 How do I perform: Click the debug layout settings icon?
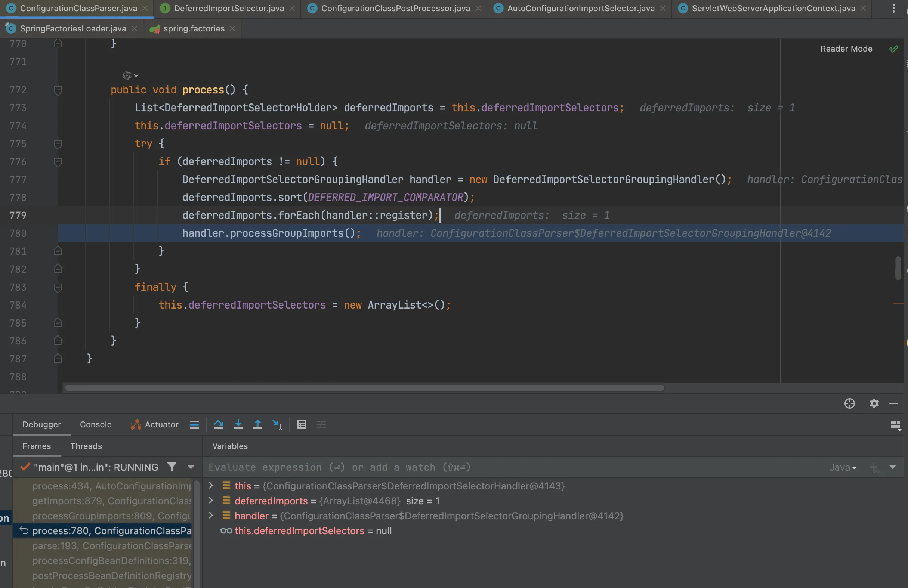895,425
